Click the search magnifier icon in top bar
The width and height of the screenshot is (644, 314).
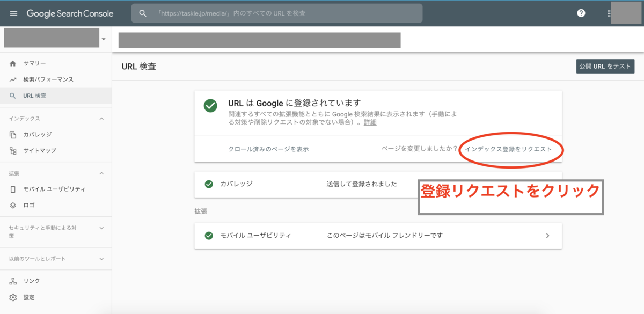click(143, 13)
